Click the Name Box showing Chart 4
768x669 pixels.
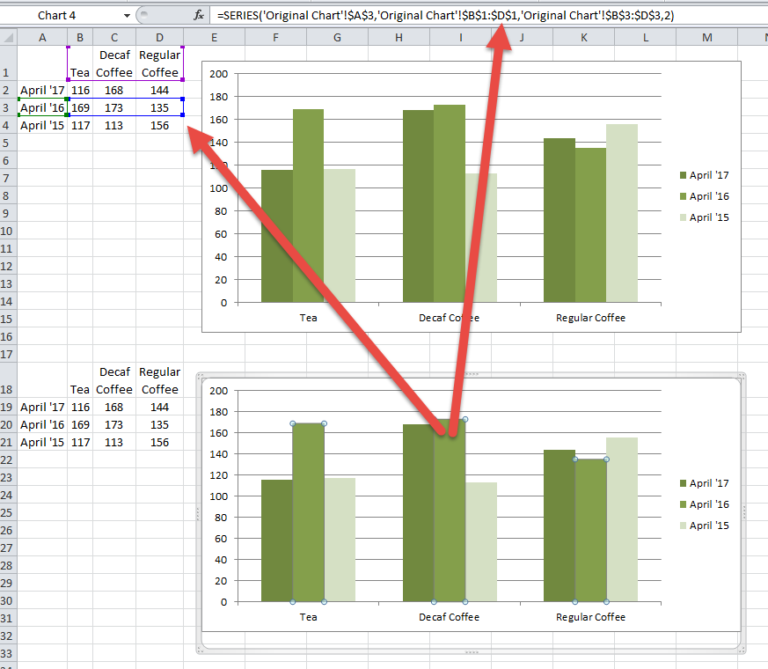pyautogui.click(x=57, y=16)
